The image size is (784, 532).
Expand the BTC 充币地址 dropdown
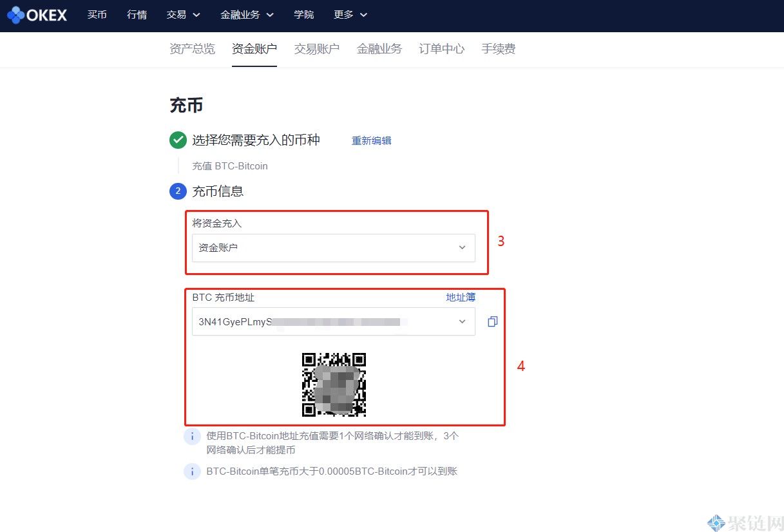click(461, 321)
